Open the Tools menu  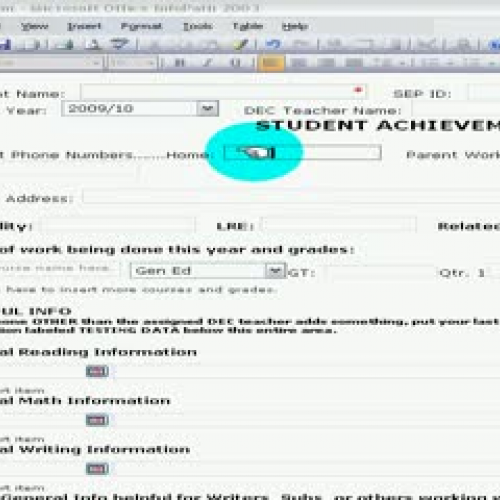tap(198, 26)
